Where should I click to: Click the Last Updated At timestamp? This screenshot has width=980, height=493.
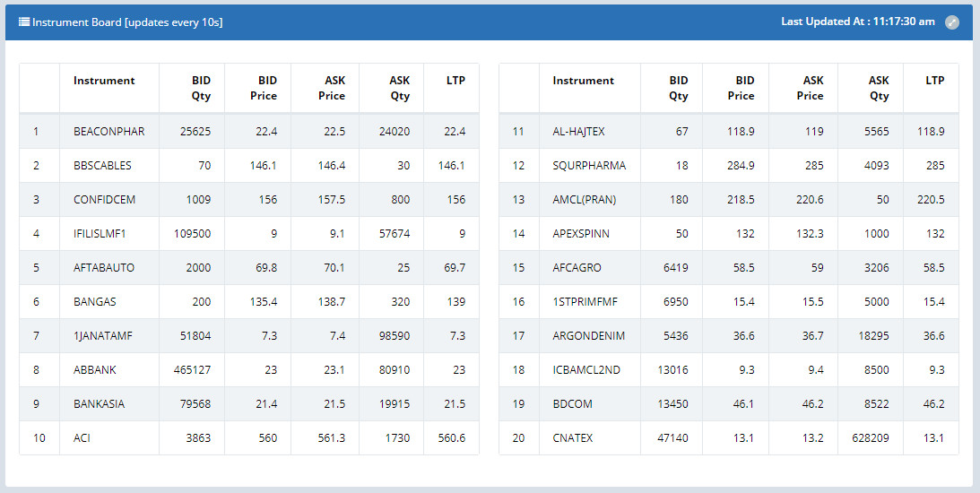tap(857, 22)
